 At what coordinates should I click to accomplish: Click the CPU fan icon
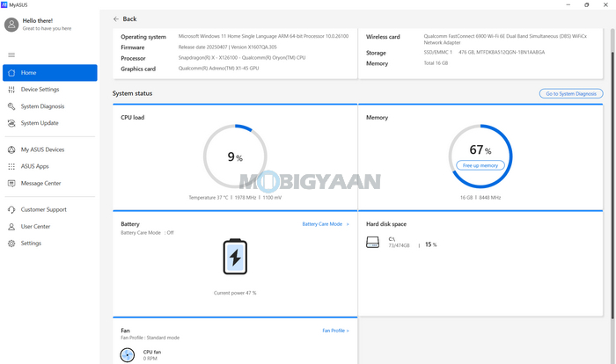pos(128,355)
